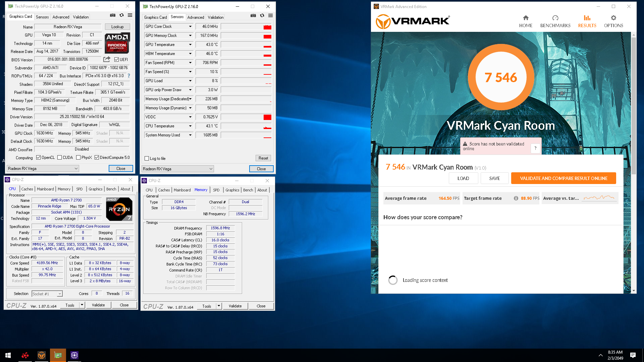Click Lookup button in GPU-Z

point(117,27)
